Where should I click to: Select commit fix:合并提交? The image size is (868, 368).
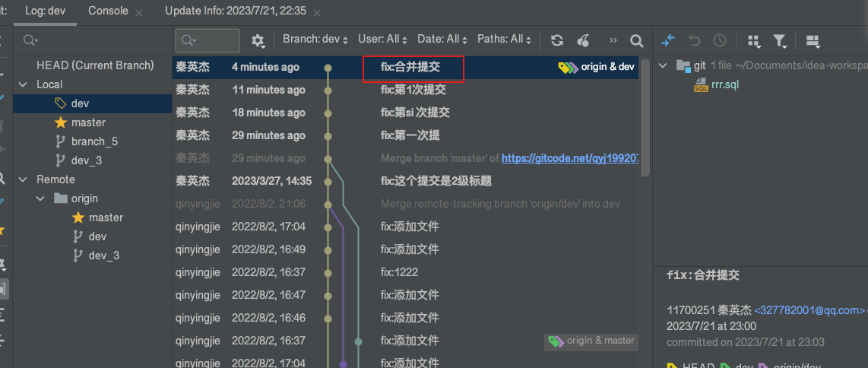[406, 67]
